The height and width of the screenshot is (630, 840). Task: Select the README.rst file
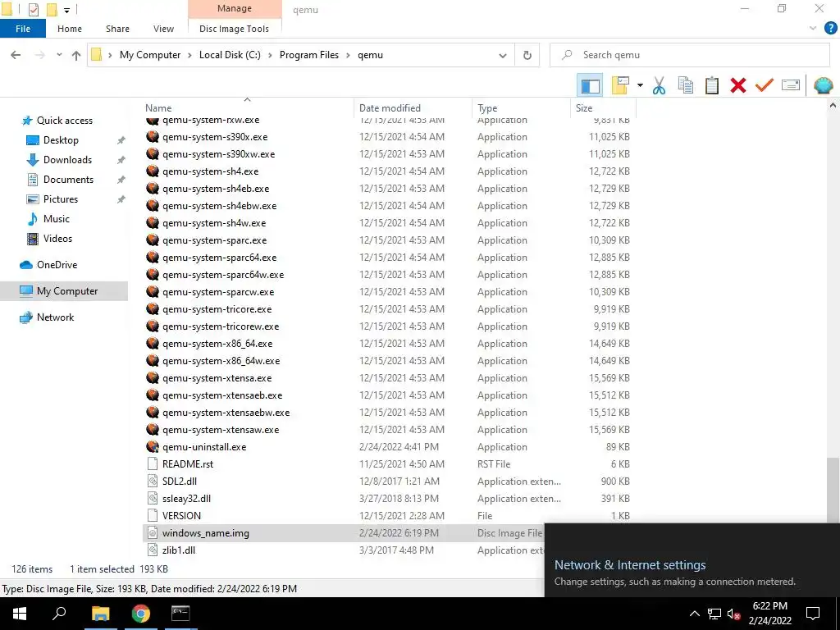[188, 464]
